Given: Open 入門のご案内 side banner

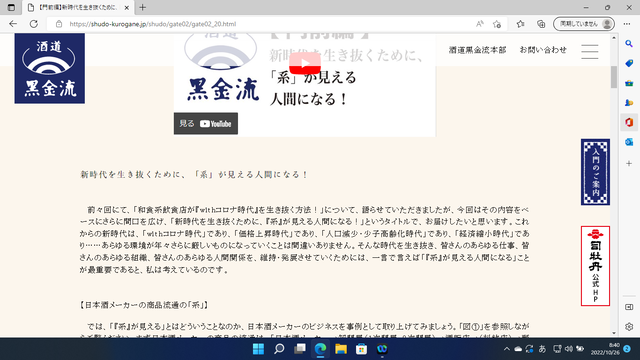Looking at the screenshot, I should click(595, 172).
